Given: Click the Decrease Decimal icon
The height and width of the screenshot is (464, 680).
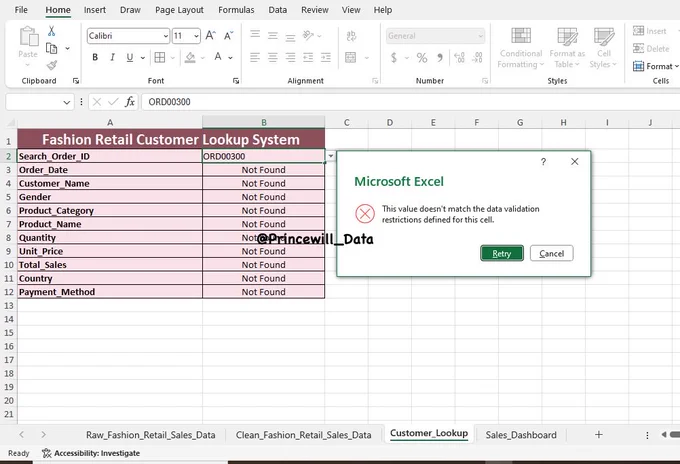Looking at the screenshot, I should (477, 57).
